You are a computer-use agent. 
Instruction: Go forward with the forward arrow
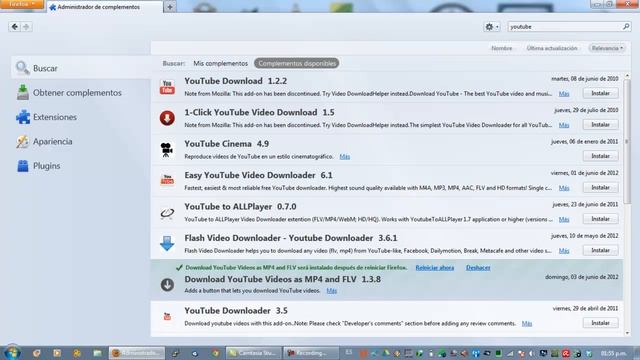[x=26, y=27]
